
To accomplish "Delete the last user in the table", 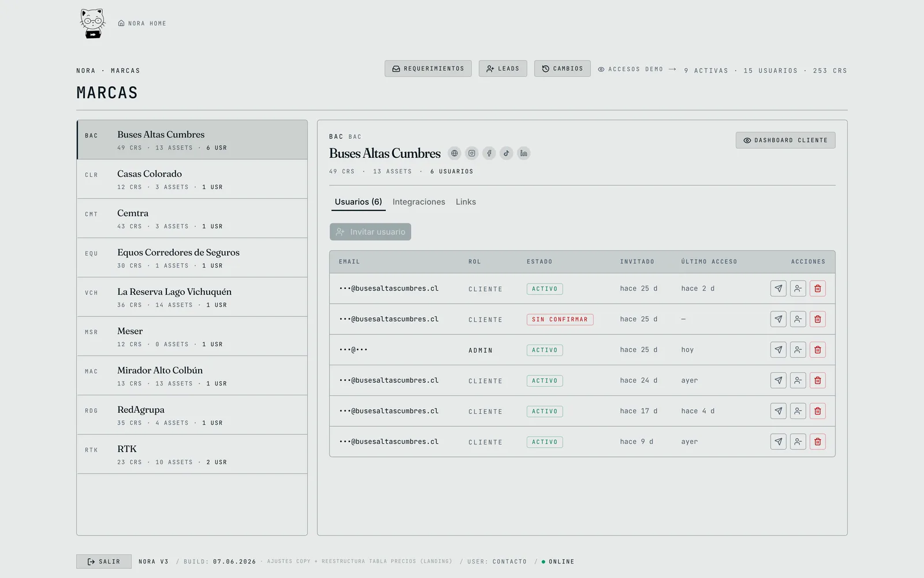I will pyautogui.click(x=818, y=442).
